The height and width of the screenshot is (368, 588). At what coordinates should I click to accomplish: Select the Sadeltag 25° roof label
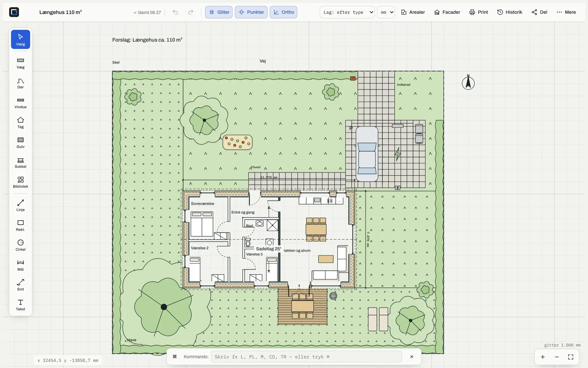(269, 249)
